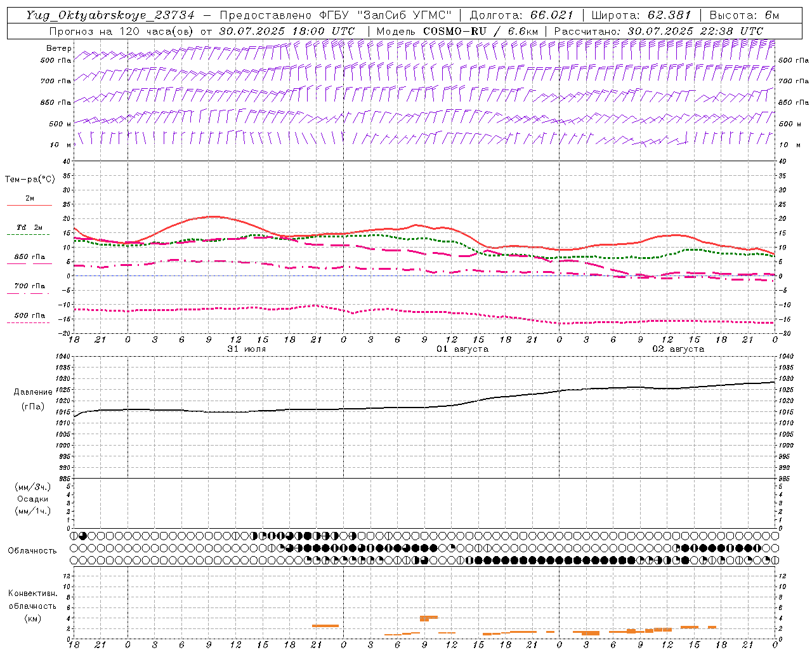
Task: Click the dashed line sample under Td 2м
Action: [x=29, y=235]
